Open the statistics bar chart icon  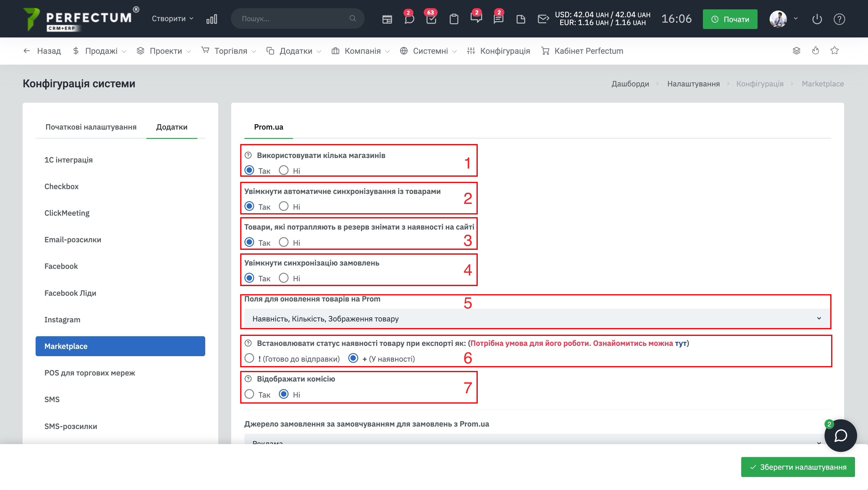[x=212, y=19]
